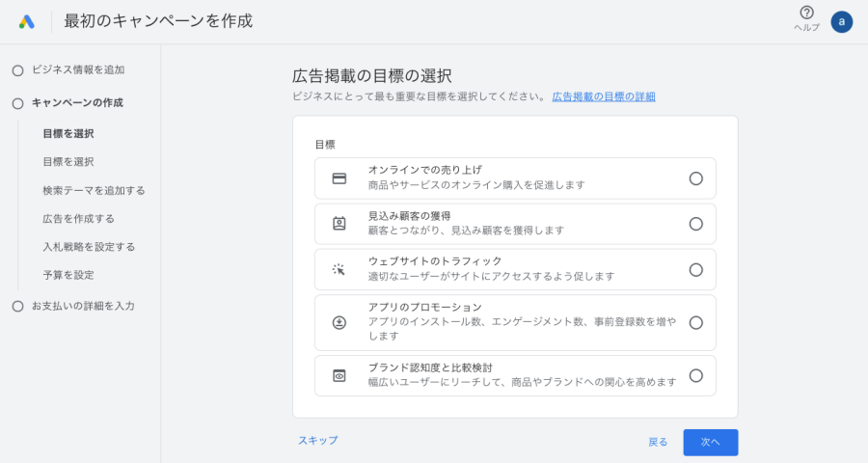Click the cursor icon for ウェブサイトのトラフィック
Image resolution: width=868 pixels, height=463 pixels.
339,270
